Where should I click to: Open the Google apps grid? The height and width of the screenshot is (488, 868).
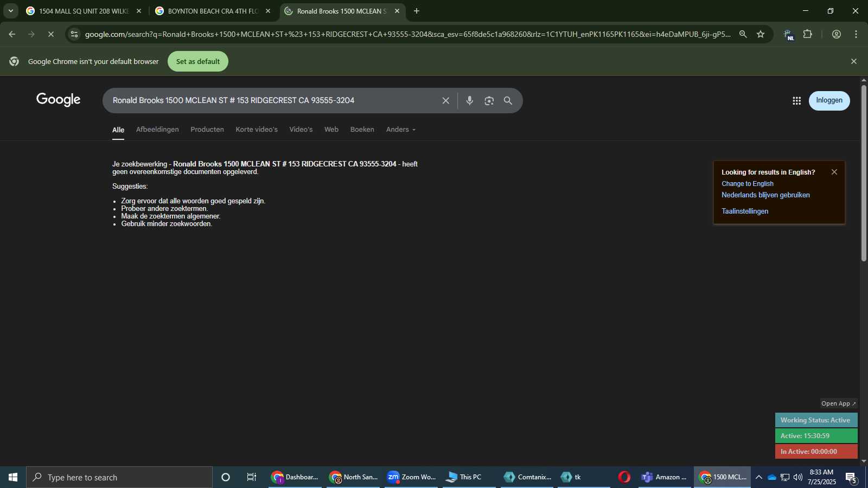[797, 100]
